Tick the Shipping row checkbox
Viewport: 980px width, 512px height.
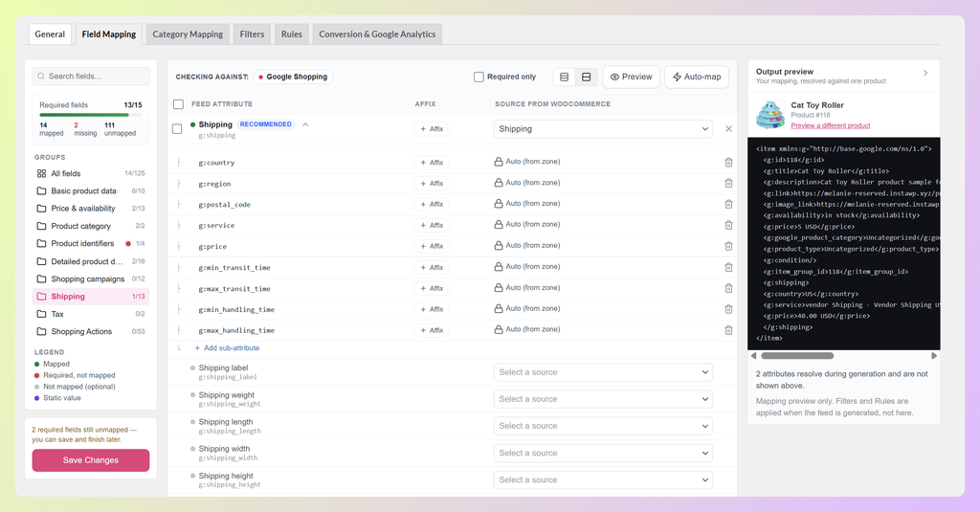[x=177, y=129]
